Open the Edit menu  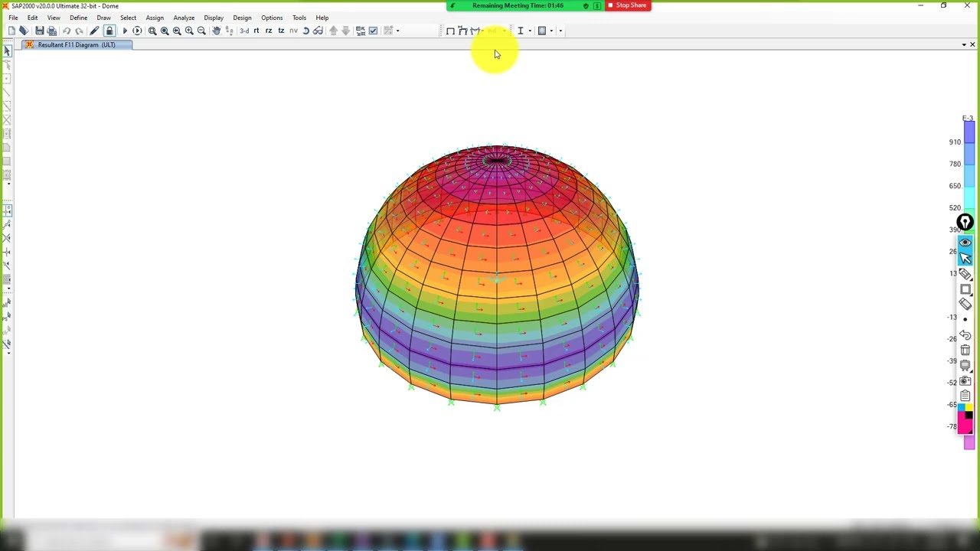[x=32, y=18]
